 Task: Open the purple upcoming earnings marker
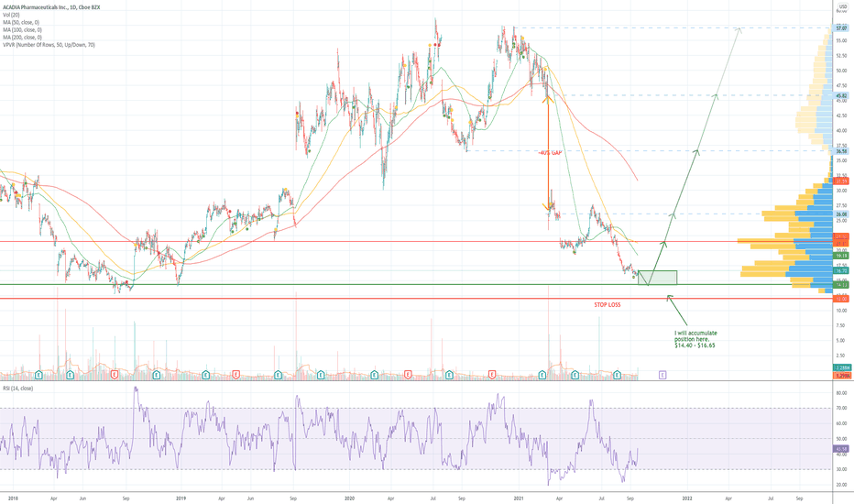662,375
